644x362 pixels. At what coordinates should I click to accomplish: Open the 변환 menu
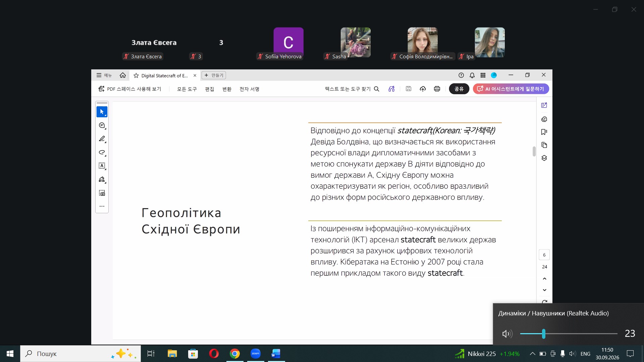pos(227,89)
